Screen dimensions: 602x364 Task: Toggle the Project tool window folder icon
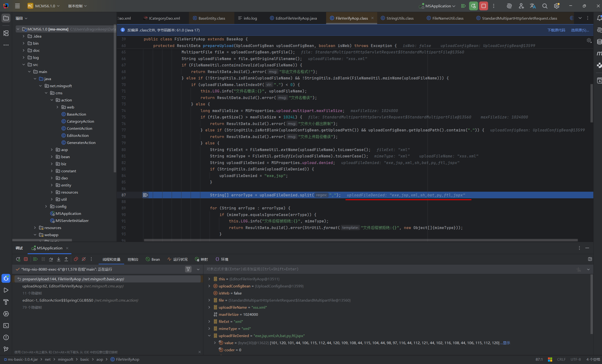pyautogui.click(x=6, y=18)
